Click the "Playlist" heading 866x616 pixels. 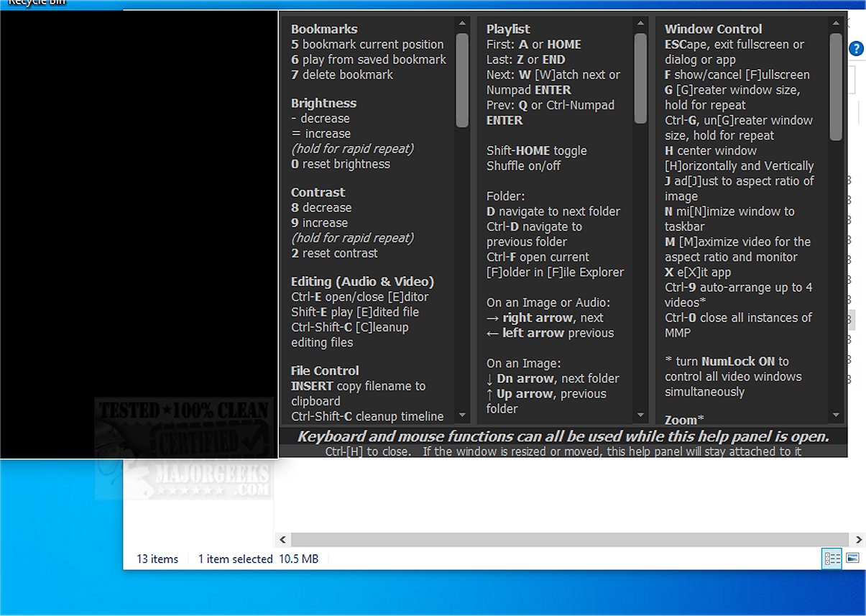(508, 29)
